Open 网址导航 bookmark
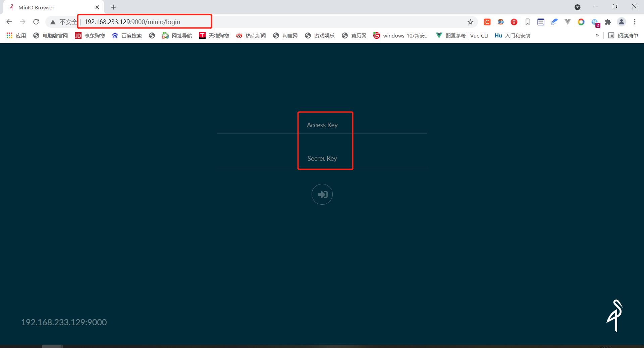 click(177, 36)
